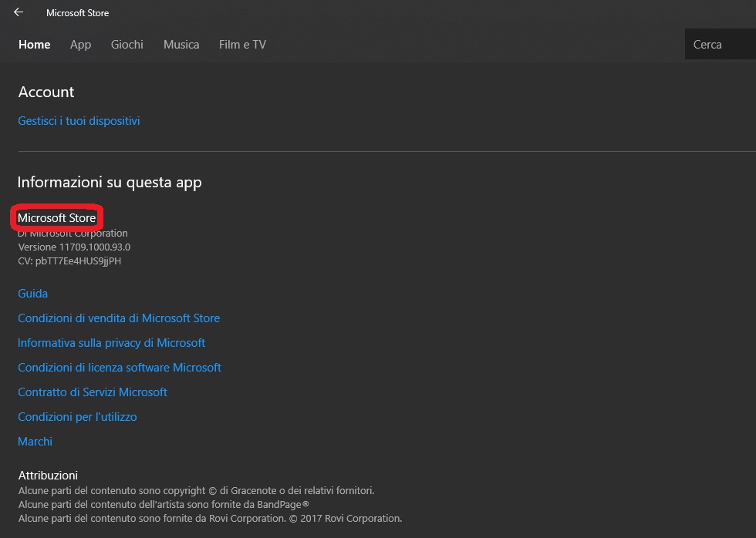Open the Guida link

tap(32, 294)
